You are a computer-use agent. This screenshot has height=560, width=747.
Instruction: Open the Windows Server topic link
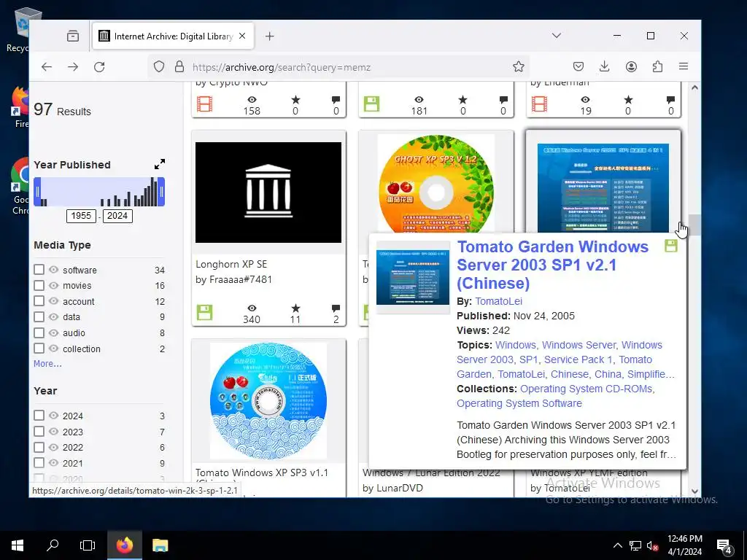pyautogui.click(x=578, y=345)
